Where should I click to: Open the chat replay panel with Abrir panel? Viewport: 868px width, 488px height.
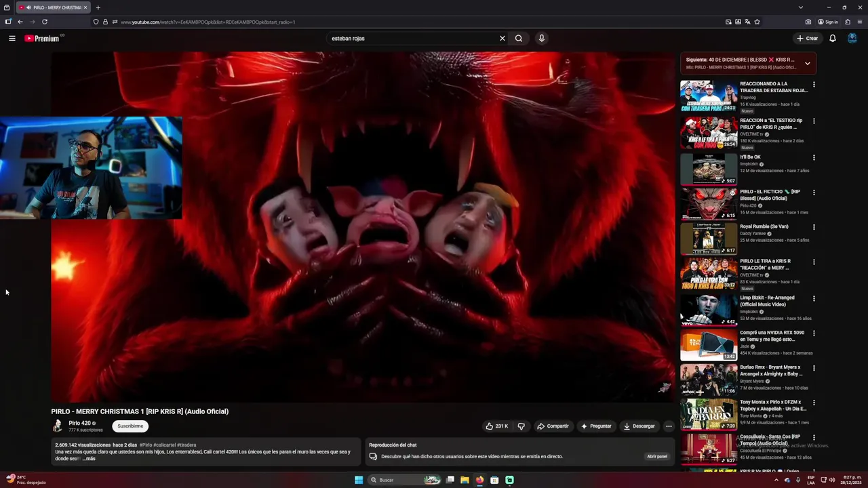point(657,456)
